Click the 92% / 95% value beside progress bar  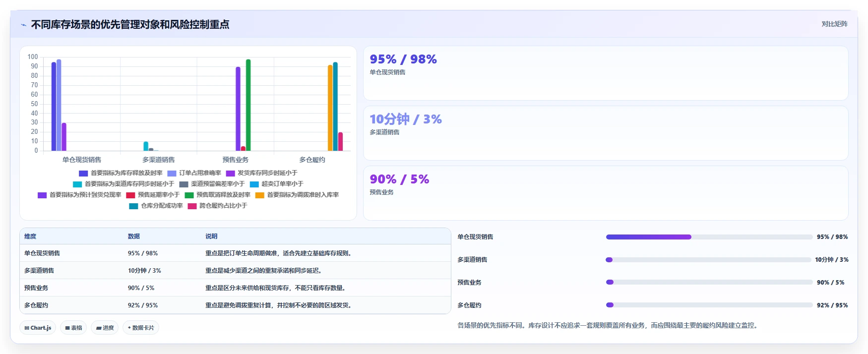coord(832,305)
